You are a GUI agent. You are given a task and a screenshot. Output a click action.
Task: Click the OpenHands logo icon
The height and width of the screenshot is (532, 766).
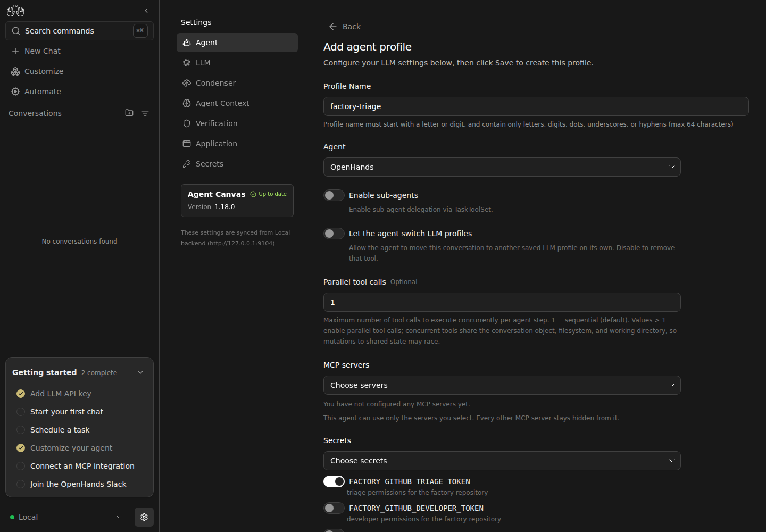pyautogui.click(x=15, y=11)
